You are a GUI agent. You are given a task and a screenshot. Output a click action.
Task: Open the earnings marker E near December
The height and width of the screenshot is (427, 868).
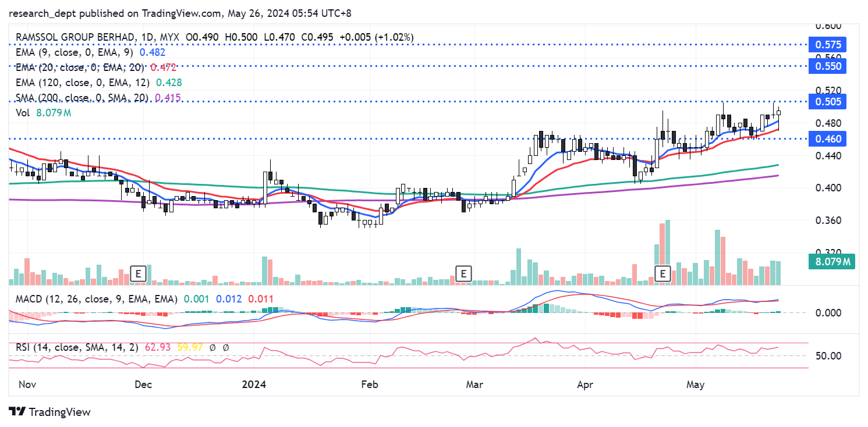tap(138, 273)
